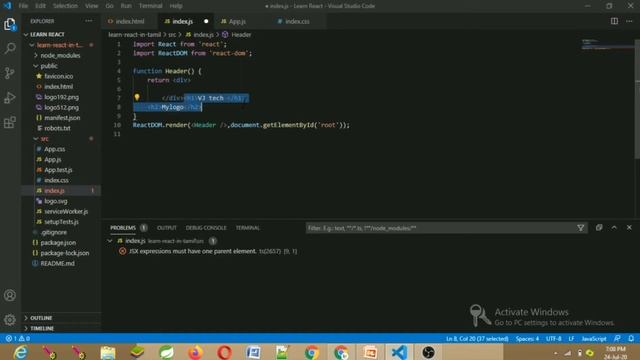Open favicon.ico in Explorer
Screen dimensions: 640x360
(x=59, y=76)
